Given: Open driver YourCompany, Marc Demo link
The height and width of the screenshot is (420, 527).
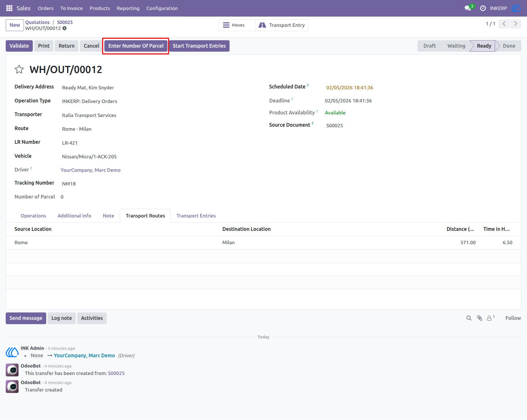Looking at the screenshot, I should coord(91,170).
